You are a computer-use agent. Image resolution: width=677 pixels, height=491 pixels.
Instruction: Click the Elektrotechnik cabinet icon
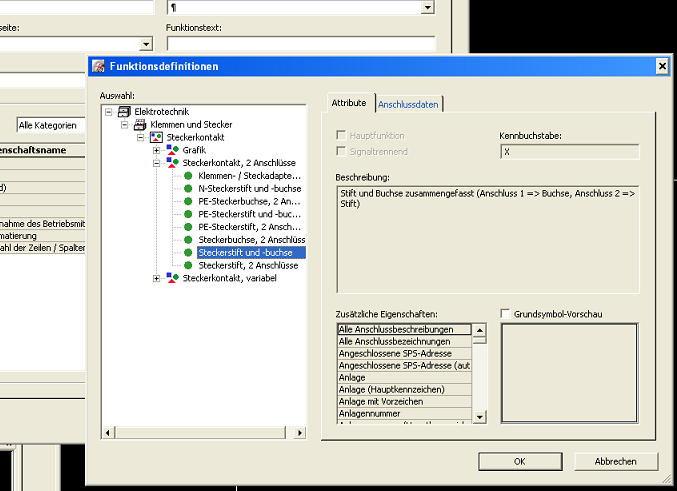(124, 112)
